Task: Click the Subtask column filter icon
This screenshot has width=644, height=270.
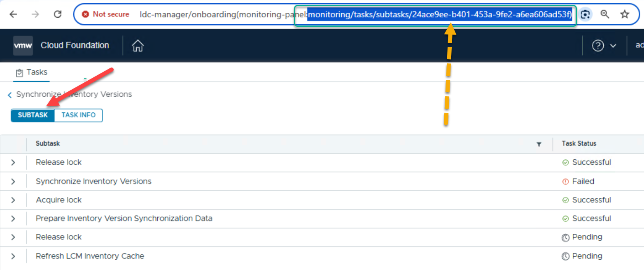Action: click(x=539, y=144)
